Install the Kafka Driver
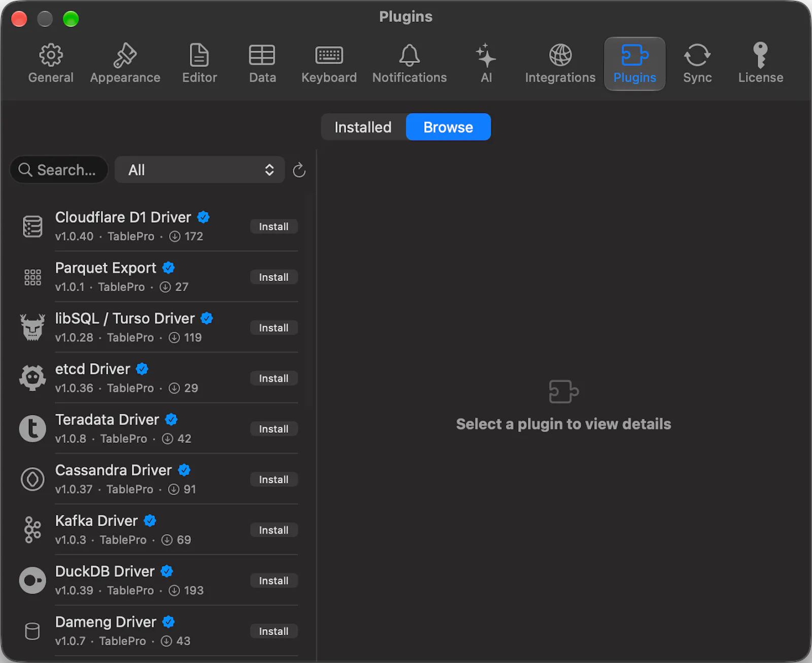Screen dimensions: 812x663 coord(274,530)
